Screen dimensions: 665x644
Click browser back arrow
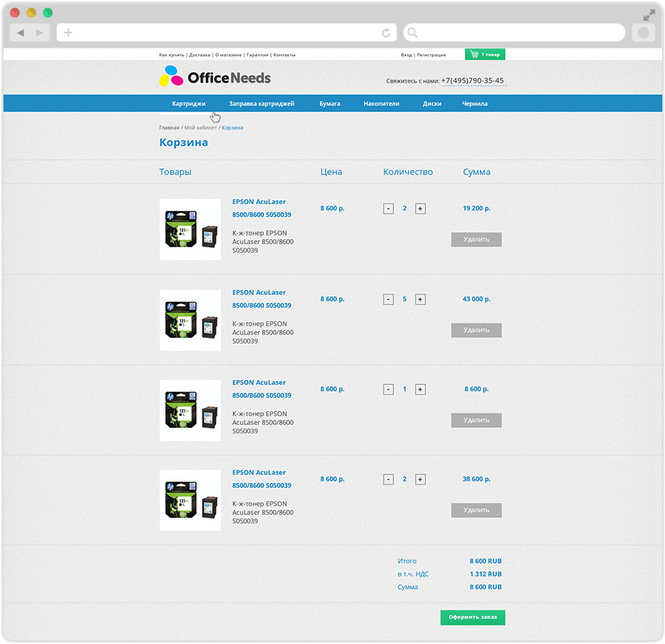[21, 33]
